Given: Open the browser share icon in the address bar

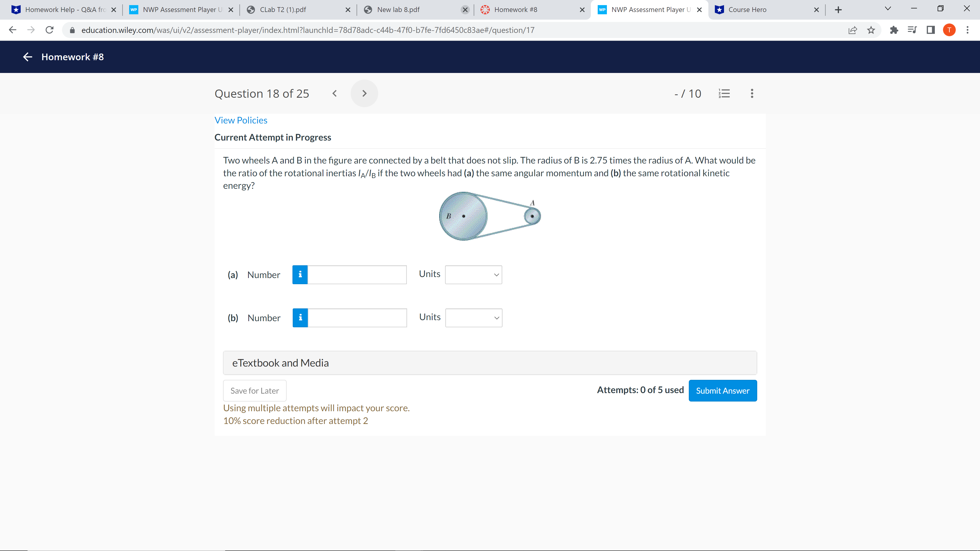Looking at the screenshot, I should click(853, 30).
